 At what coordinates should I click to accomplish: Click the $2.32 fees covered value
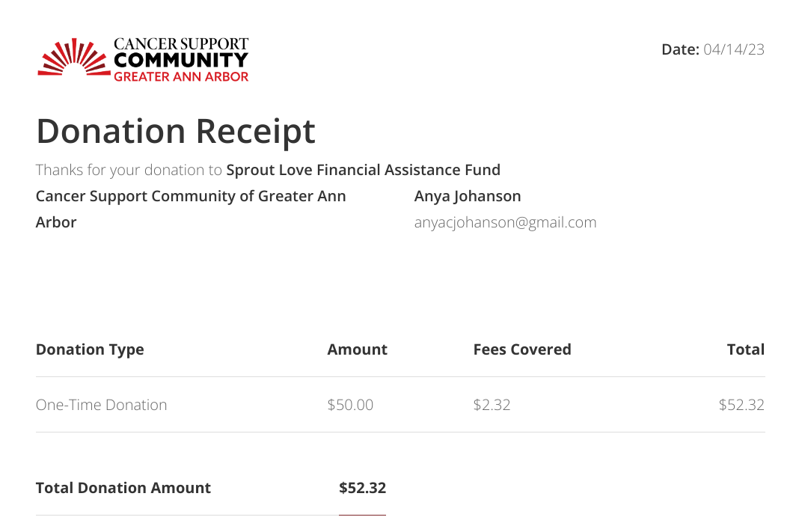click(x=492, y=405)
